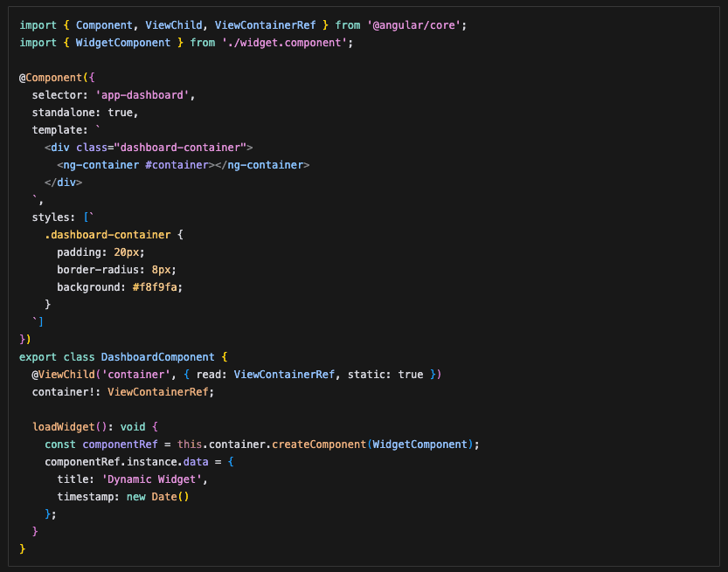Click the 'container!:' property declaration
728x572 pixels.
click(66, 392)
